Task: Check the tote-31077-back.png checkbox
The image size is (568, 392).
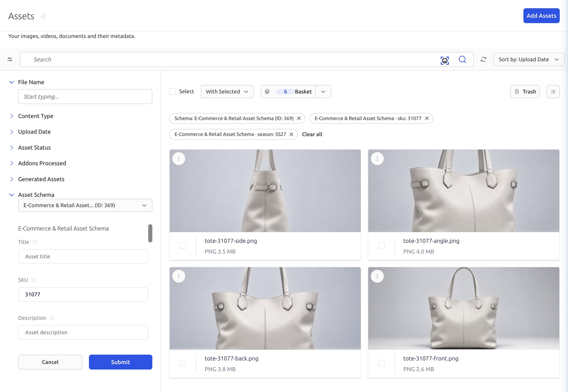Action: tap(183, 363)
